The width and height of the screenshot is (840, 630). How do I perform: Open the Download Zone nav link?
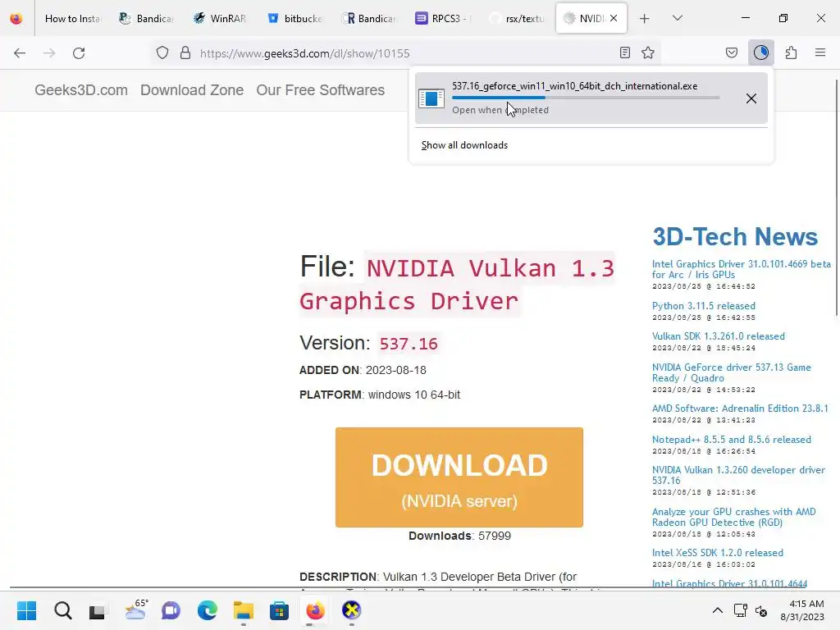192,90
